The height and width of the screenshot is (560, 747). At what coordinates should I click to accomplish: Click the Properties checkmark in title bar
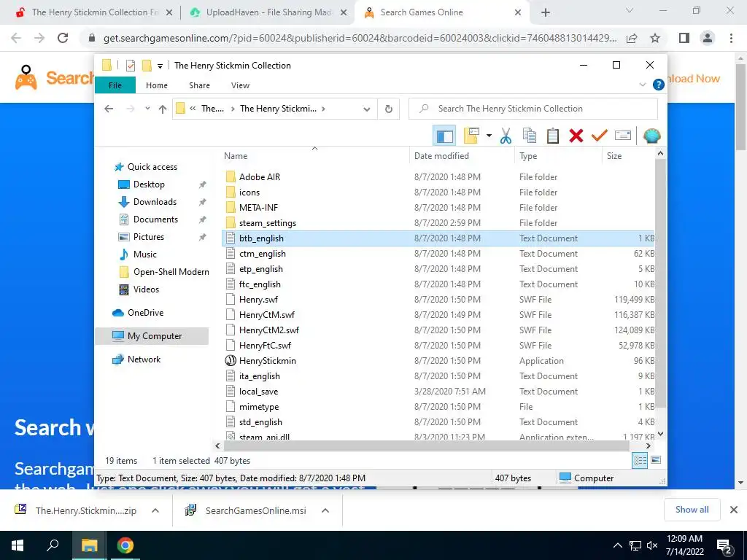click(x=130, y=65)
